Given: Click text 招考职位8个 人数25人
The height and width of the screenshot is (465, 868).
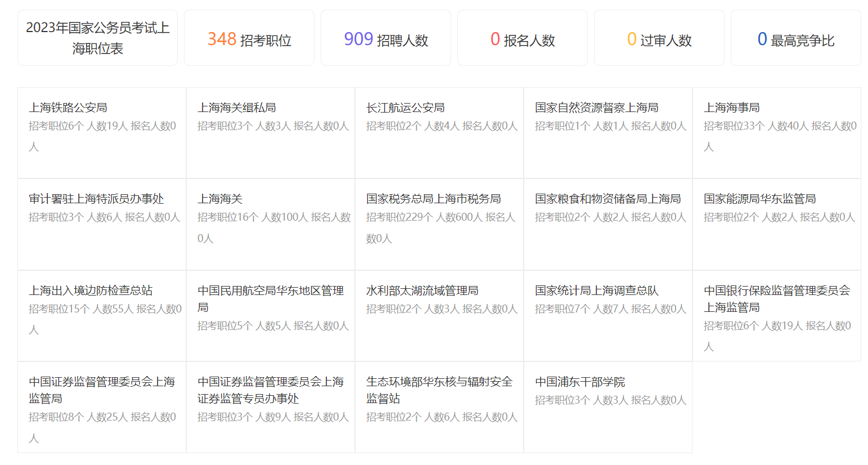Looking at the screenshot, I should [x=78, y=417].
